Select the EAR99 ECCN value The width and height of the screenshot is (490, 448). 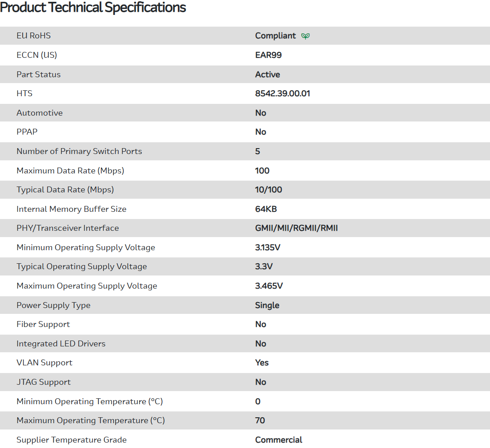pyautogui.click(x=268, y=55)
